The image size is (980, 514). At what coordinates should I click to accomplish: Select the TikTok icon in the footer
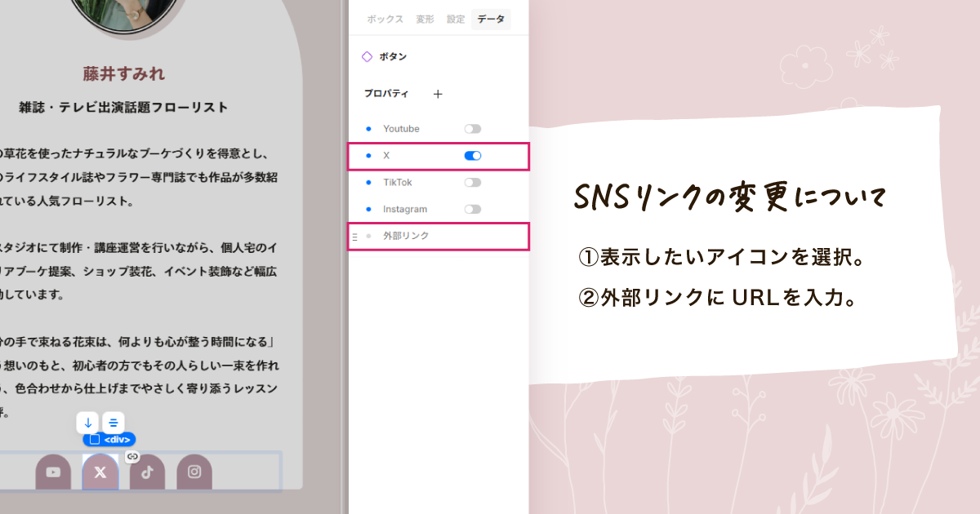(147, 472)
